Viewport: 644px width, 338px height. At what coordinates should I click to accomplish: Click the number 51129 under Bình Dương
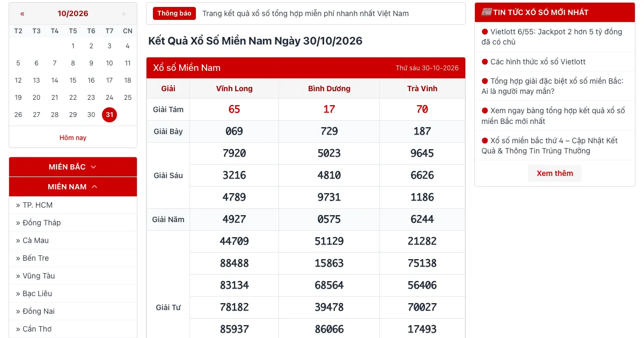(329, 241)
